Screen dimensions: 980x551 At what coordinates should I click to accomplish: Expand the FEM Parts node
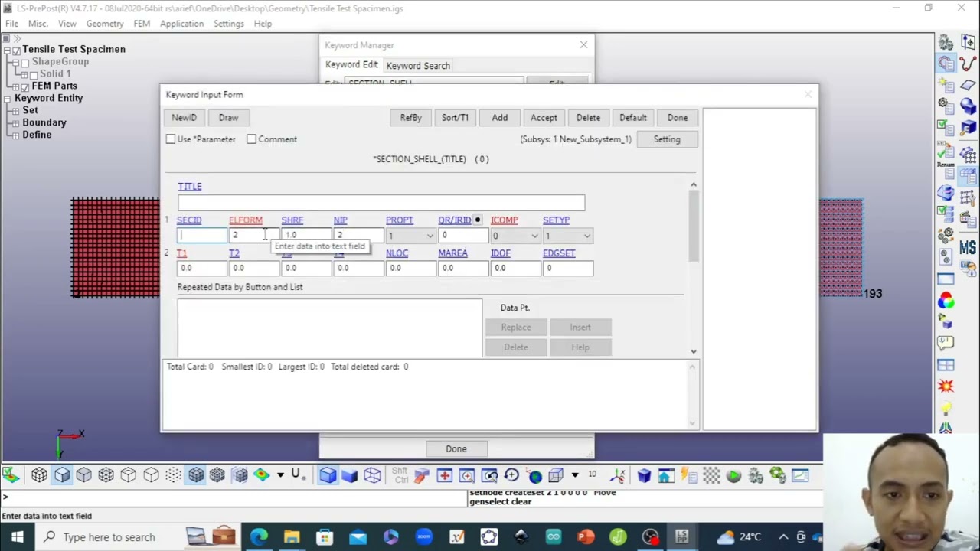coord(16,86)
